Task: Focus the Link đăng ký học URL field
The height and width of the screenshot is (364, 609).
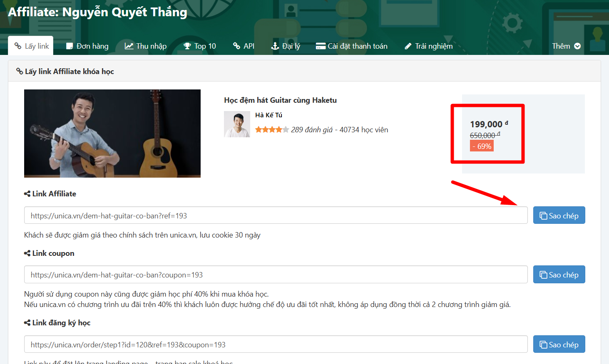Action: 276,344
